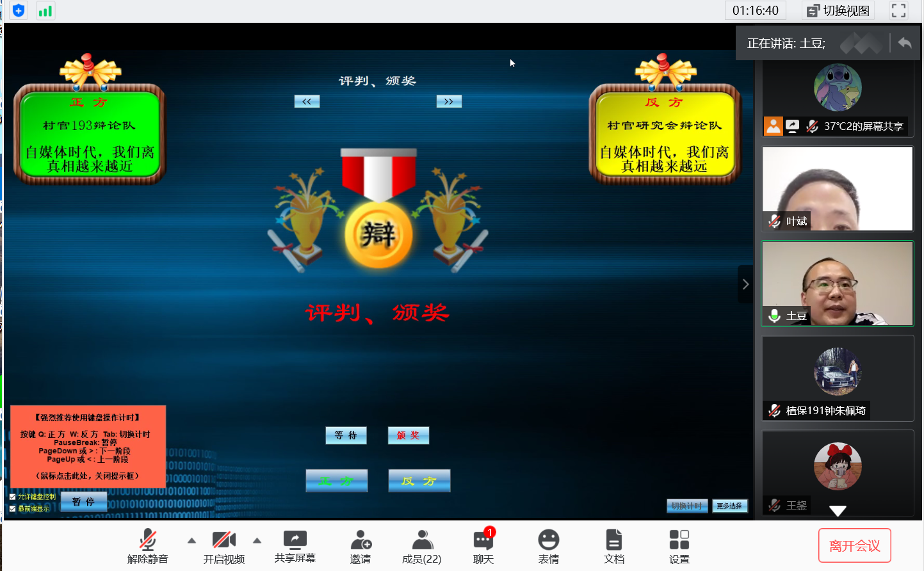924x571 pixels.
Task: Click the 共享屏幕 share screen icon
Action: pos(295,539)
